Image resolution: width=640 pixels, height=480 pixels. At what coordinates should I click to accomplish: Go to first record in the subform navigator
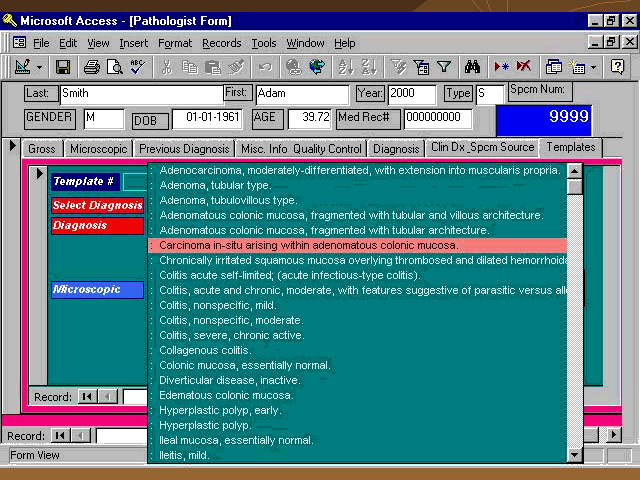pos(87,397)
